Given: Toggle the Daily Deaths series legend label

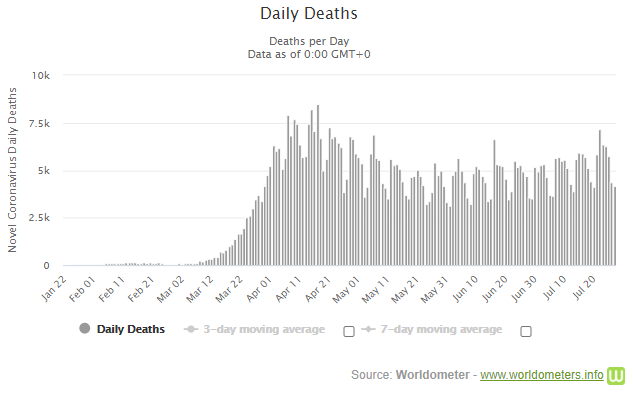Looking at the screenshot, I should [x=131, y=329].
